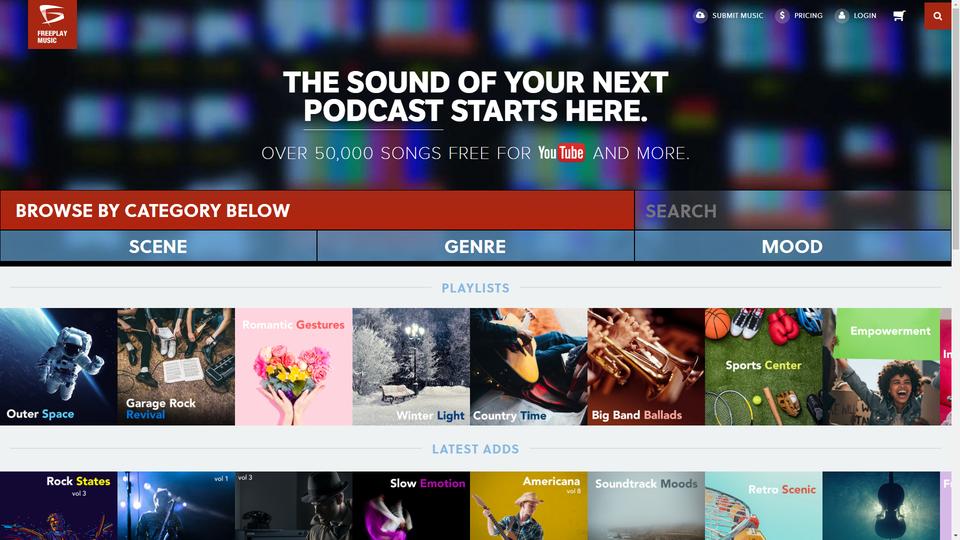The image size is (960, 540).
Task: Open the Soundtrack Moods album
Action: [x=647, y=506]
